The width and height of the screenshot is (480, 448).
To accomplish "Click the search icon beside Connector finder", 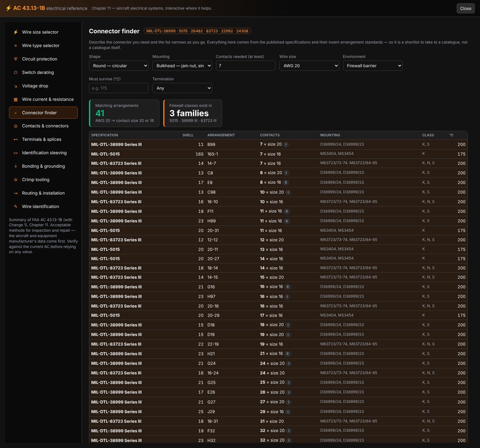I will [15, 113].
